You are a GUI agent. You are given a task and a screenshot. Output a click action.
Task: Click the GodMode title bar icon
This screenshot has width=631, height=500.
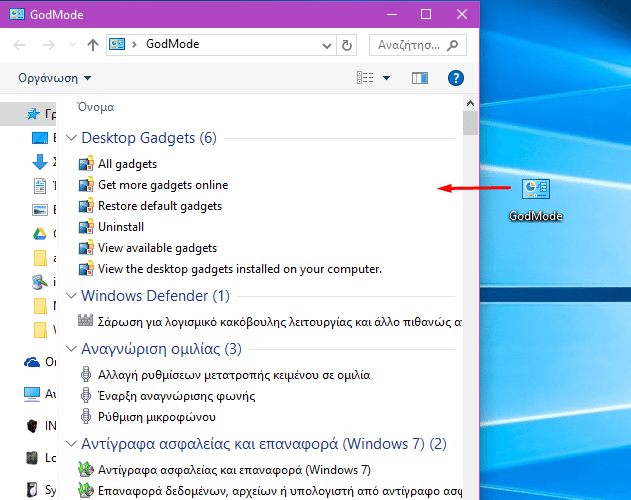pyautogui.click(x=17, y=14)
